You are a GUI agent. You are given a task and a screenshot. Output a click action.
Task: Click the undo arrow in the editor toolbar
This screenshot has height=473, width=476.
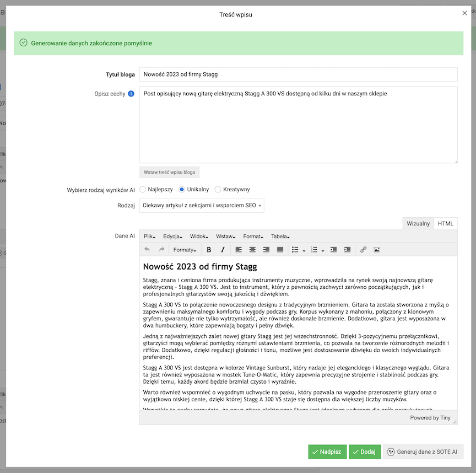147,250
